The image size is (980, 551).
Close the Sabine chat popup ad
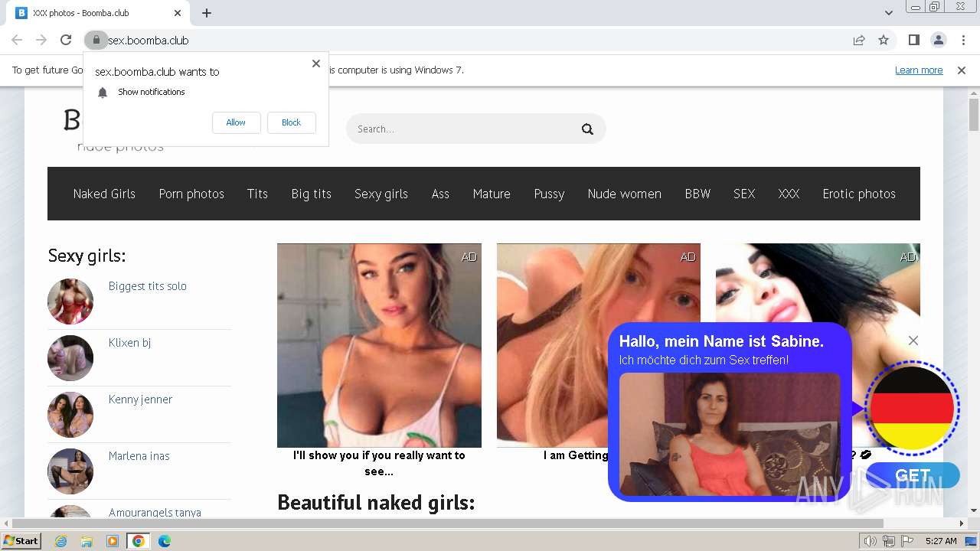click(x=913, y=341)
